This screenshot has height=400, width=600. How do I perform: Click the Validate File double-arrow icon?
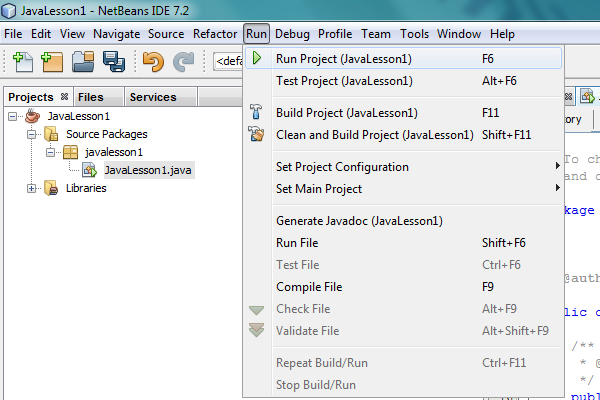click(256, 330)
